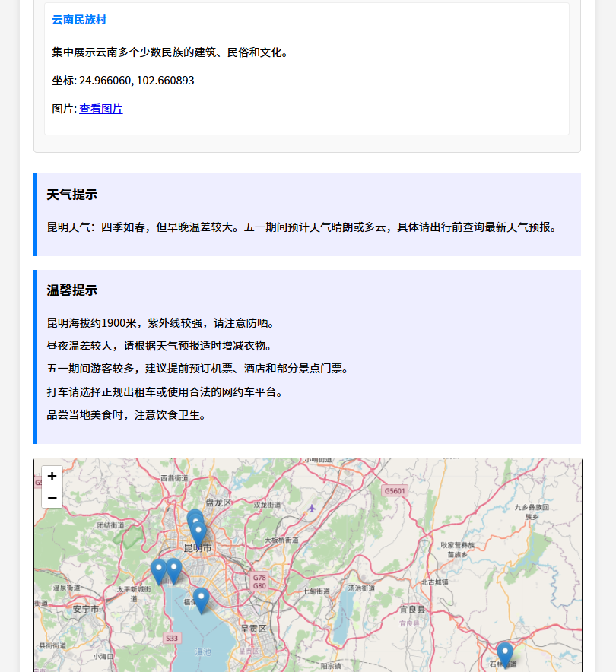
Task: Open the 查看图片 image link
Action: tap(100, 109)
